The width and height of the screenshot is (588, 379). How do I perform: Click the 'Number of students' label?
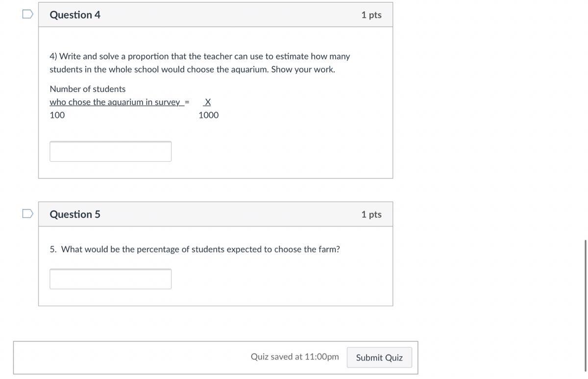point(88,89)
